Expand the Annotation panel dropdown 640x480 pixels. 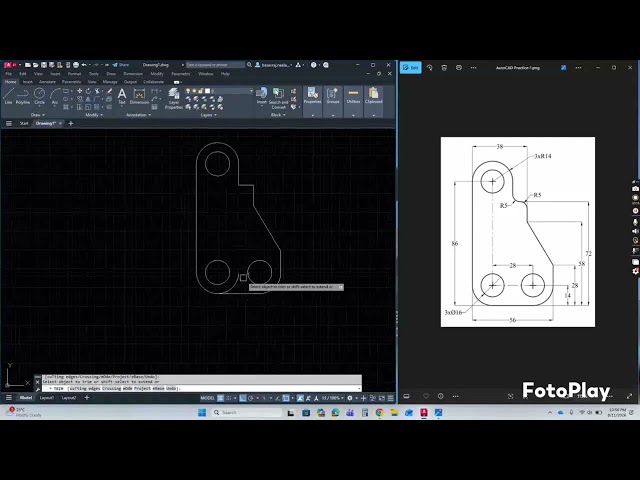139,115
